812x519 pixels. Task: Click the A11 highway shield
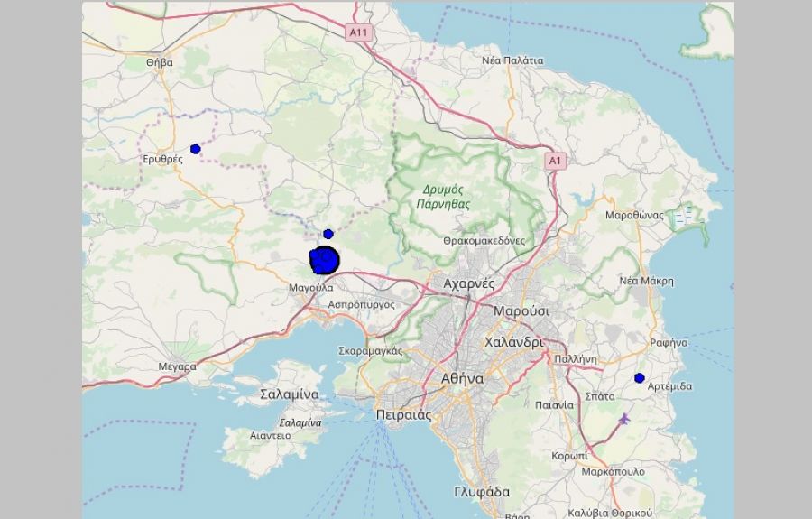[358, 32]
